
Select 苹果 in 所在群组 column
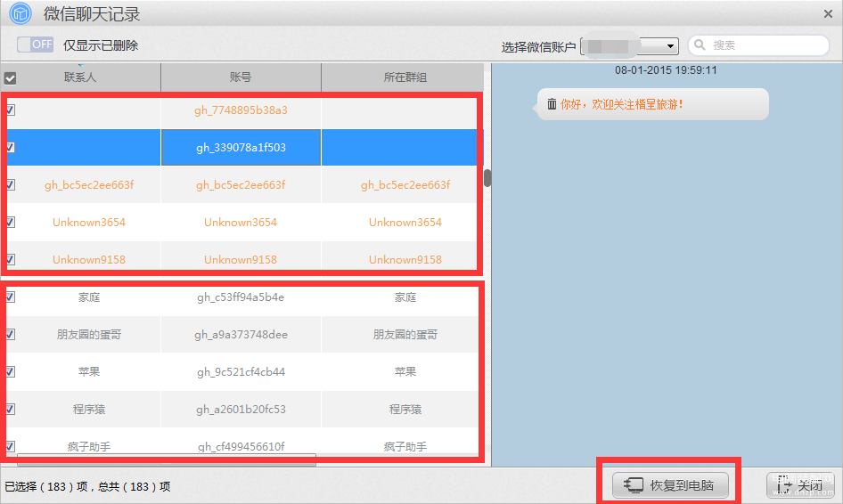pos(405,372)
